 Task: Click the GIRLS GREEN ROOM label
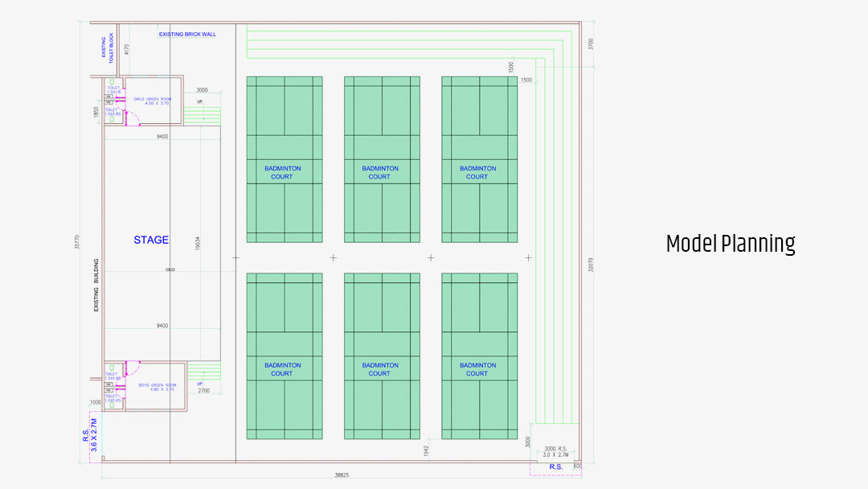[152, 101]
